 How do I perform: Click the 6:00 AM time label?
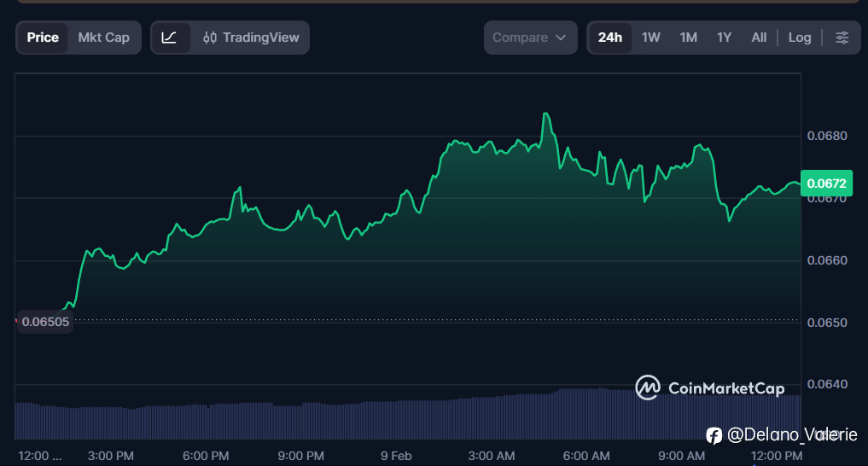click(586, 456)
